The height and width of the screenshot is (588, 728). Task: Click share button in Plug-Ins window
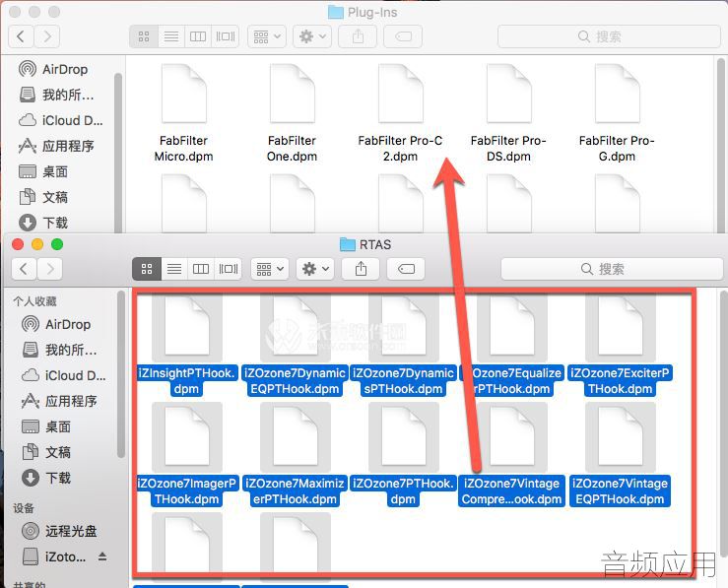coord(358,36)
